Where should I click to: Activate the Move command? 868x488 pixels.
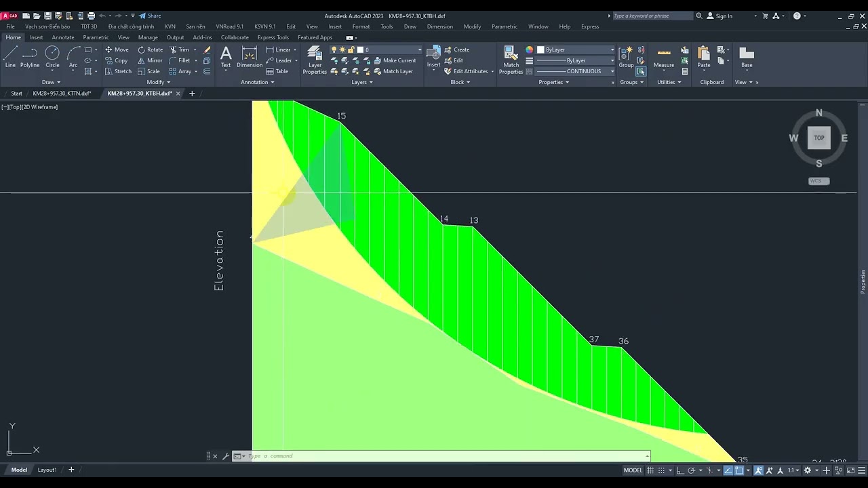(x=117, y=49)
